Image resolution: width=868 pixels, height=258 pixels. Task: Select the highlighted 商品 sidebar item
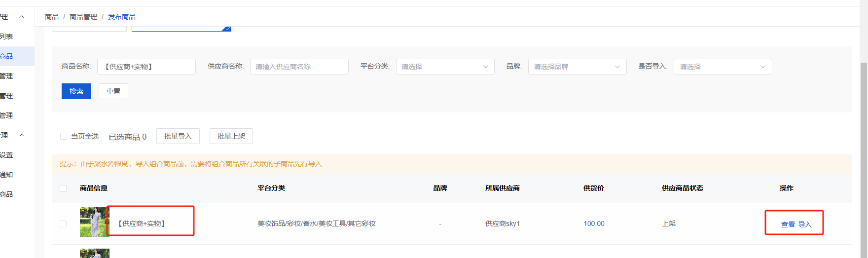(x=17, y=56)
